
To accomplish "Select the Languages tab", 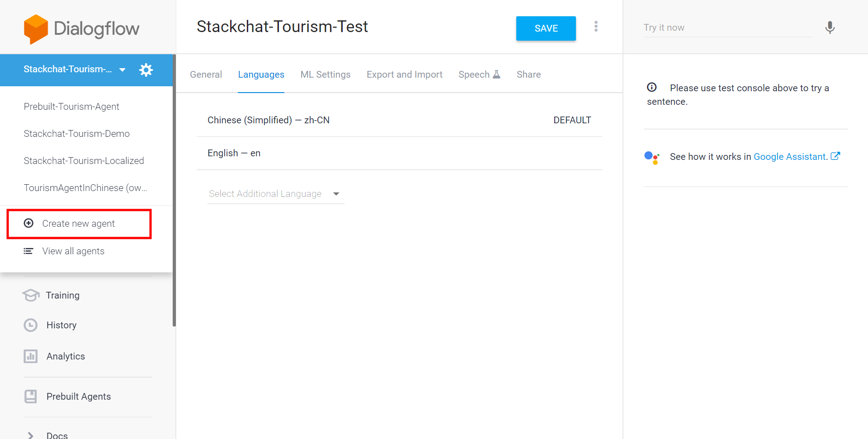I will (261, 75).
